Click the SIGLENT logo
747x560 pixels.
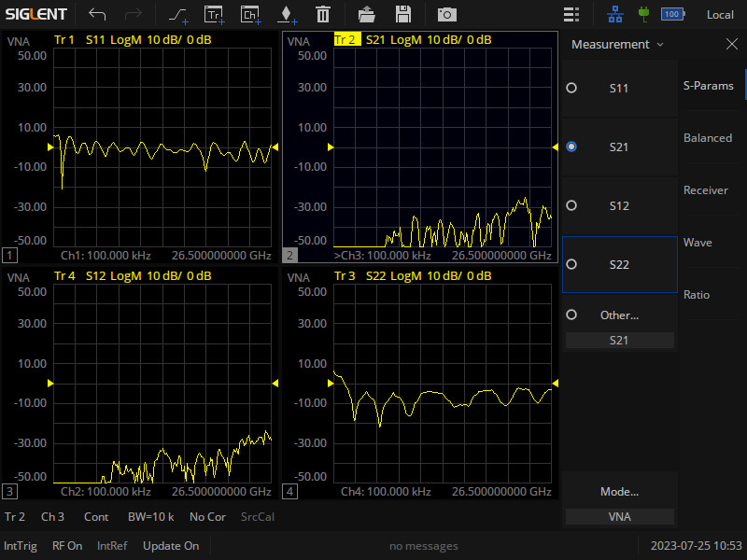click(36, 14)
